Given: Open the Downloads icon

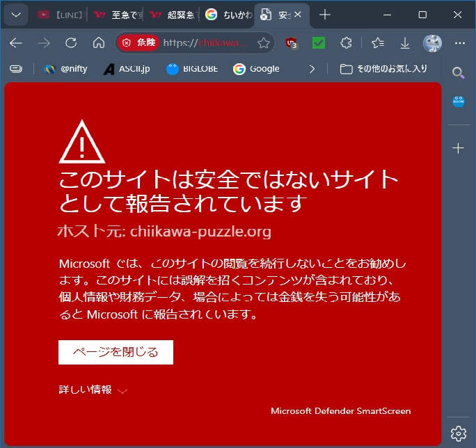Looking at the screenshot, I should point(404,43).
